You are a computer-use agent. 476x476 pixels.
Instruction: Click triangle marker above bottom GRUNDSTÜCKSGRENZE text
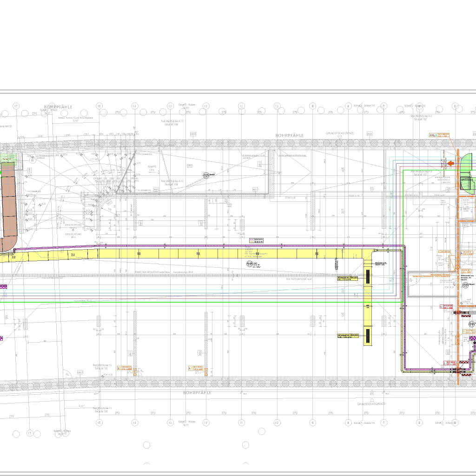(371, 399)
